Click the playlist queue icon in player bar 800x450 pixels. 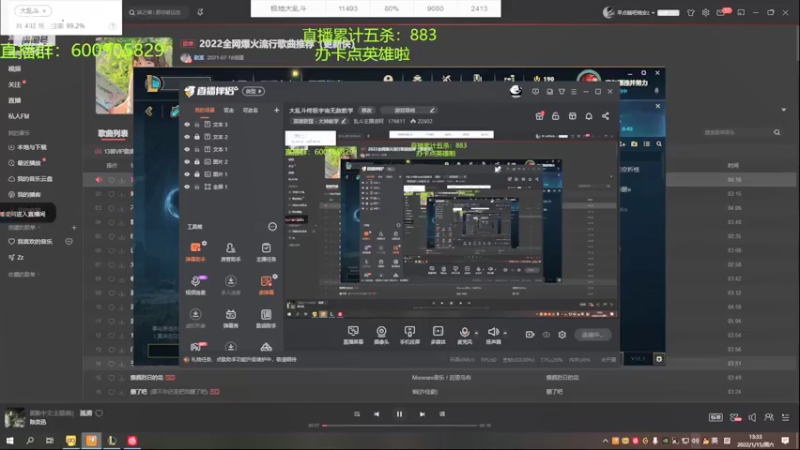pyautogui.click(x=785, y=417)
